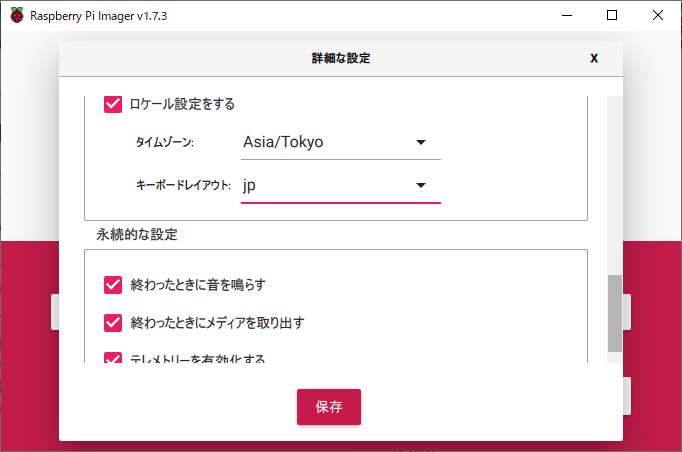Click the 永続的な設定 section heading
The height and width of the screenshot is (452, 682).
pos(138,235)
